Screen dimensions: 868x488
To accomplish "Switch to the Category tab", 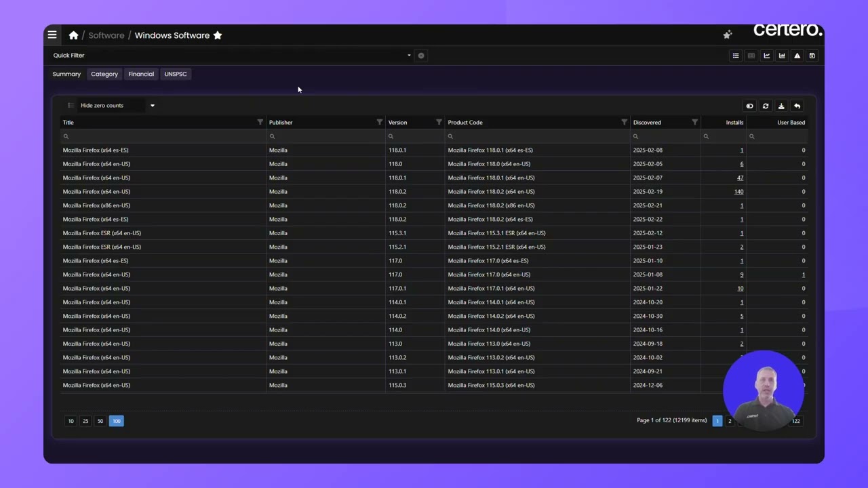I will (104, 74).
